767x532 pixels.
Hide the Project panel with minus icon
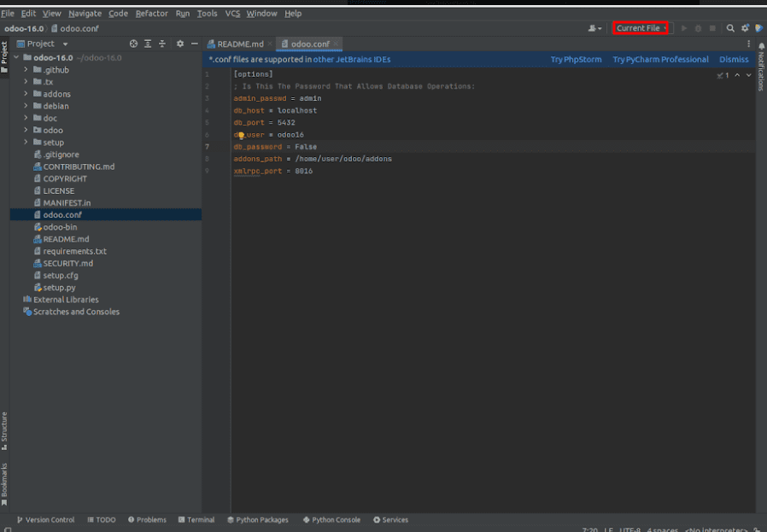tap(194, 44)
